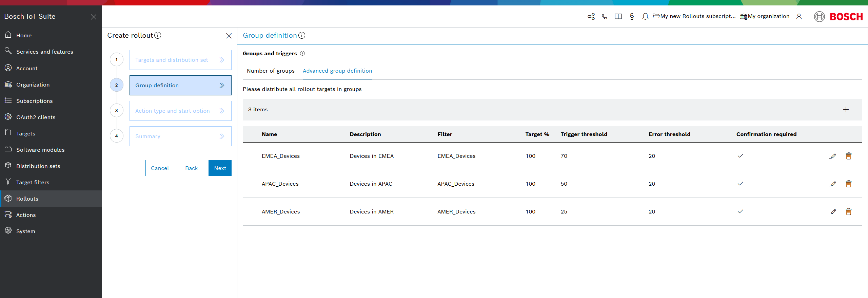Image resolution: width=868 pixels, height=298 pixels.
Task: Click the share icon in top bar
Action: [x=591, y=17]
